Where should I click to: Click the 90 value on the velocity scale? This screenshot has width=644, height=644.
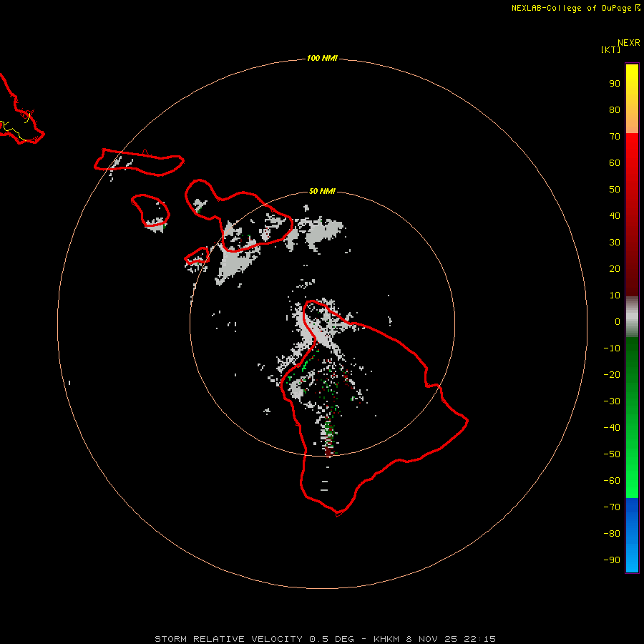[615, 84]
